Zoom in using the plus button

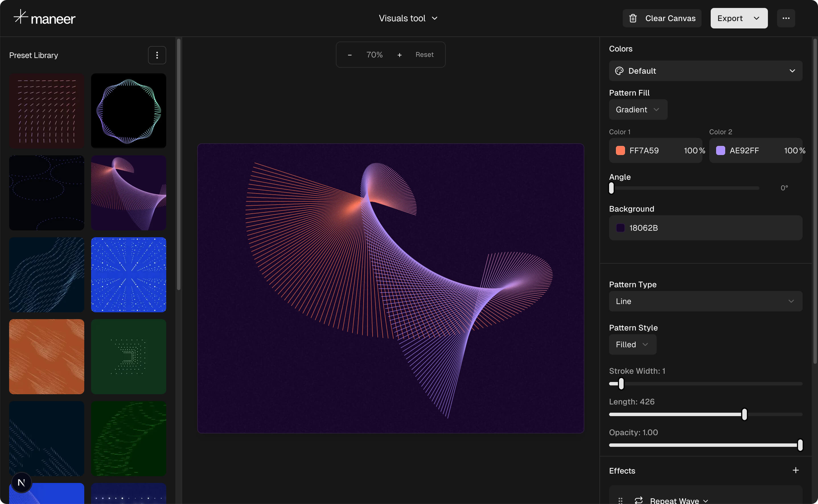(399, 55)
